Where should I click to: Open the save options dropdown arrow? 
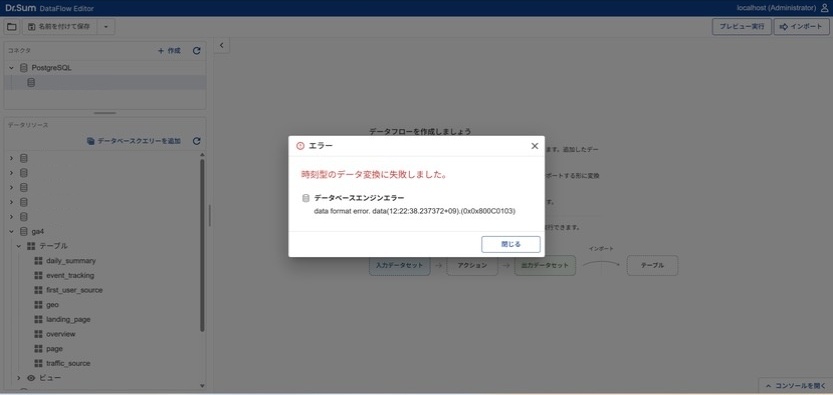[x=106, y=27]
